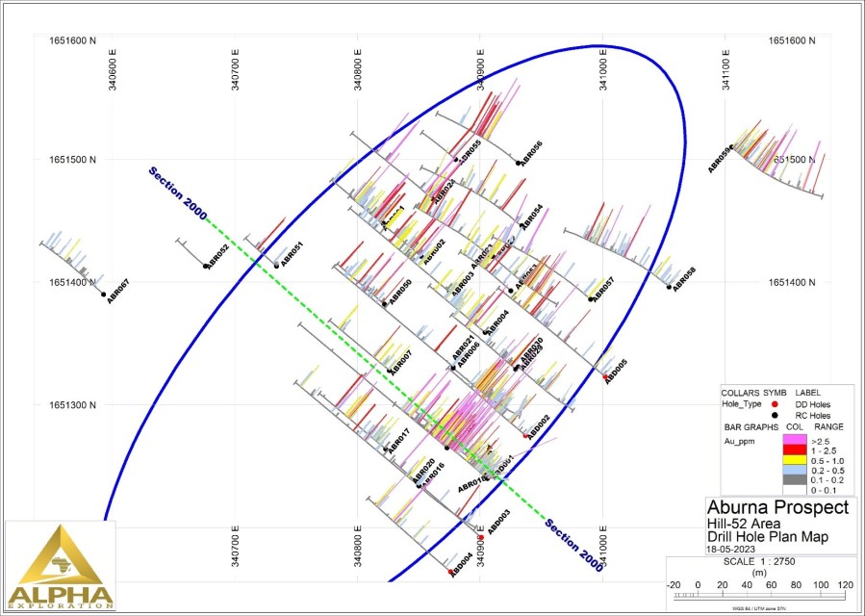Select the black collar dot of ABR052
This screenshot has width=865, height=616.
205,266
